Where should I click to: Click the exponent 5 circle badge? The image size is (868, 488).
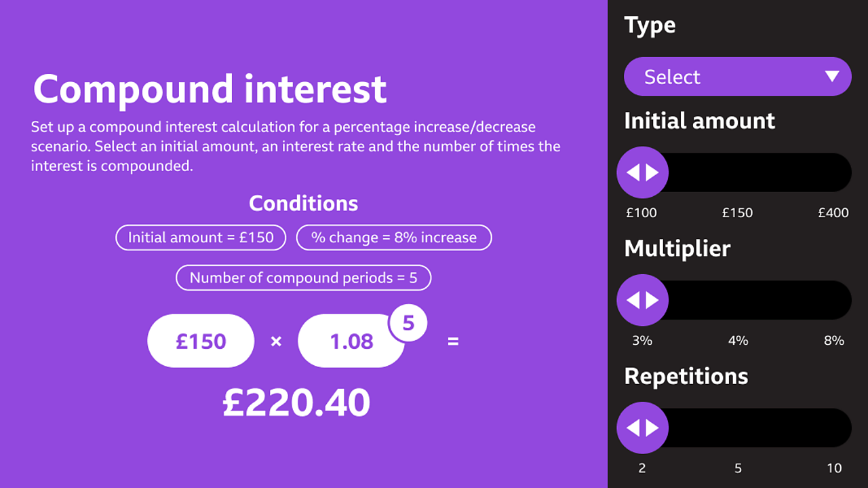pos(408,323)
